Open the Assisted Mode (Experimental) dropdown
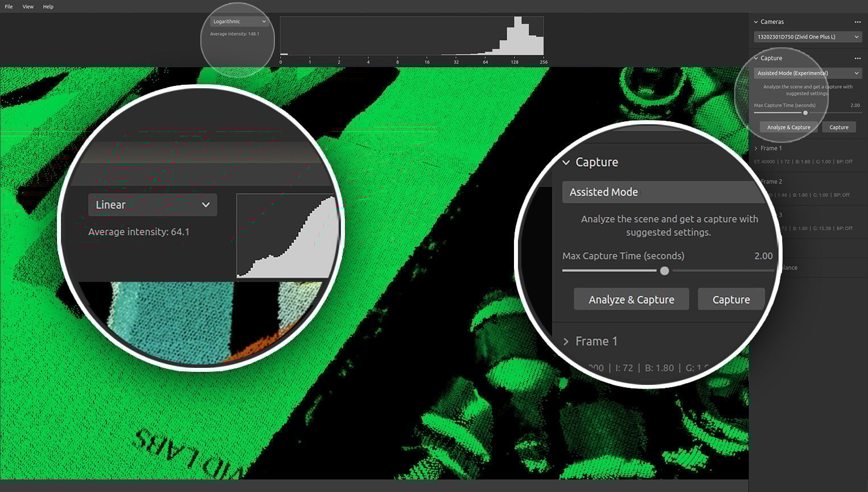 808,73
